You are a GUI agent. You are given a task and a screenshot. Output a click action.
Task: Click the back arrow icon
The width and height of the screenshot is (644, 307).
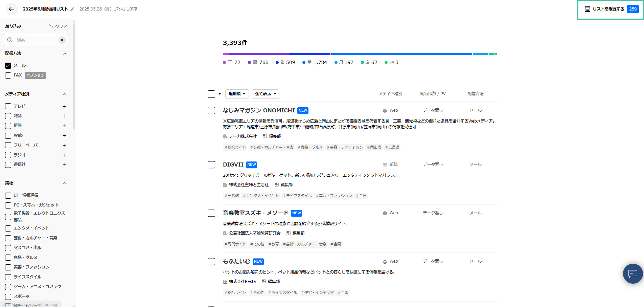click(x=11, y=9)
